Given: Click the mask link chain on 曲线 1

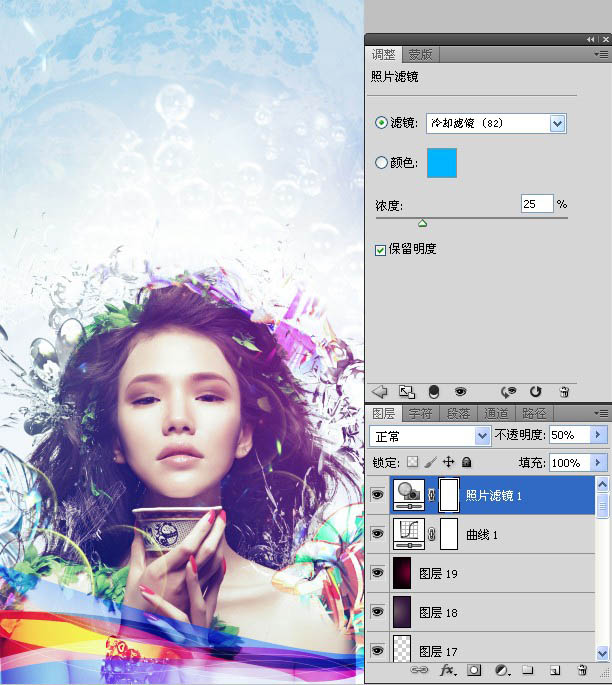Looking at the screenshot, I should 432,534.
